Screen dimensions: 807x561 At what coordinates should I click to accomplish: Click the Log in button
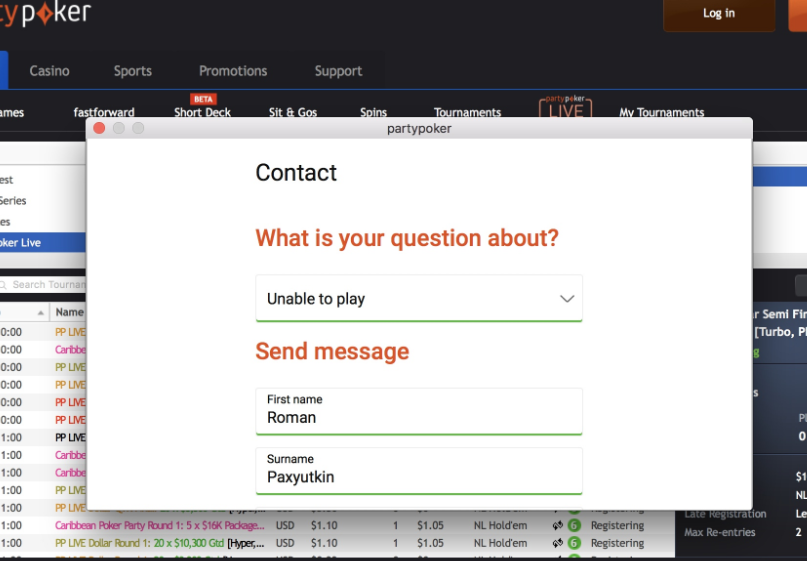click(x=718, y=14)
